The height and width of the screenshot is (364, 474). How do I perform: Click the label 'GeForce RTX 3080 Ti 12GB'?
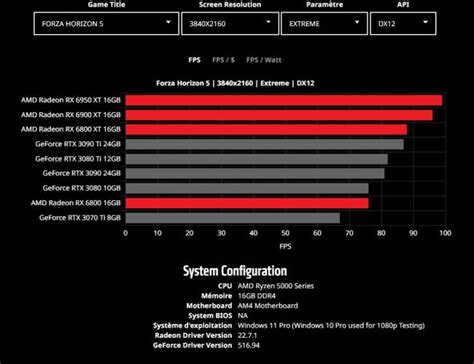tap(78, 159)
